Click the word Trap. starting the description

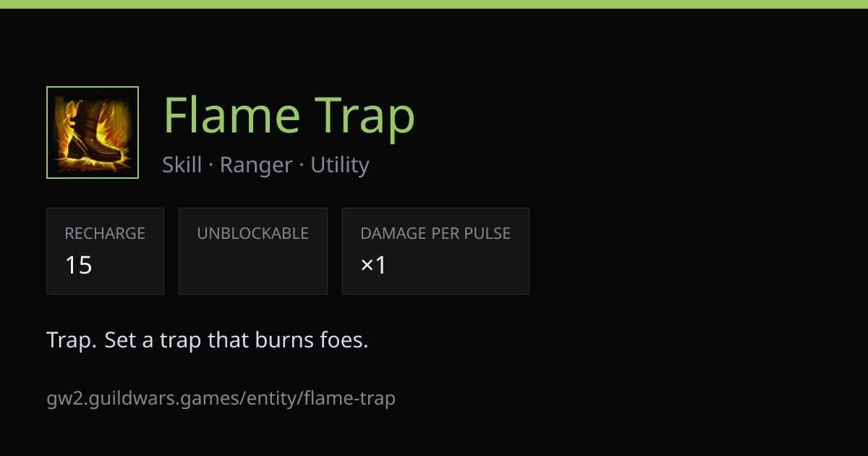tap(72, 340)
